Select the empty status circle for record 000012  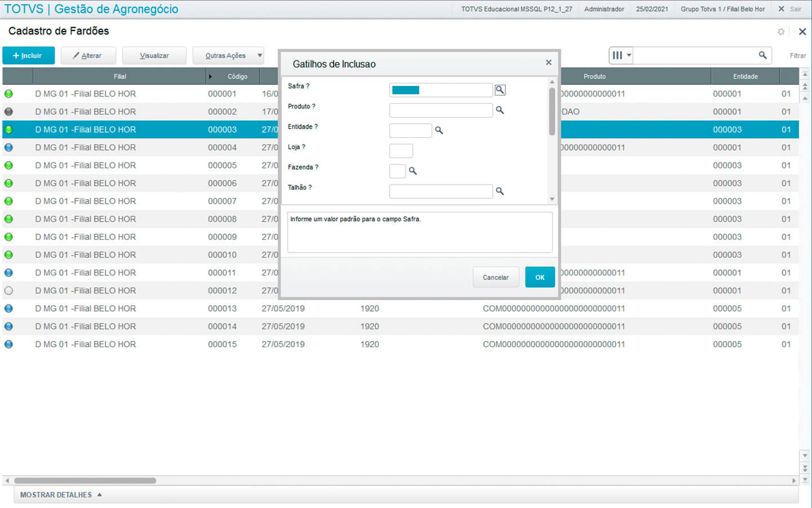8,291
